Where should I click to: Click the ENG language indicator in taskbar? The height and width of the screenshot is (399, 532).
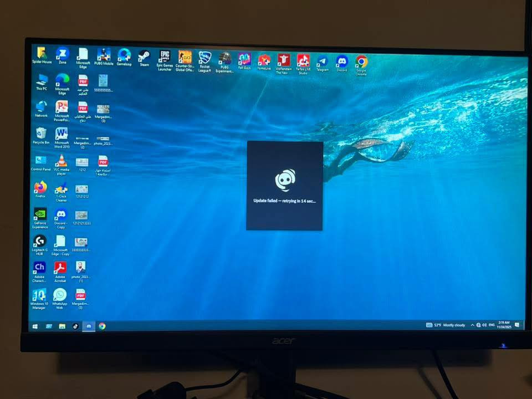[492, 325]
